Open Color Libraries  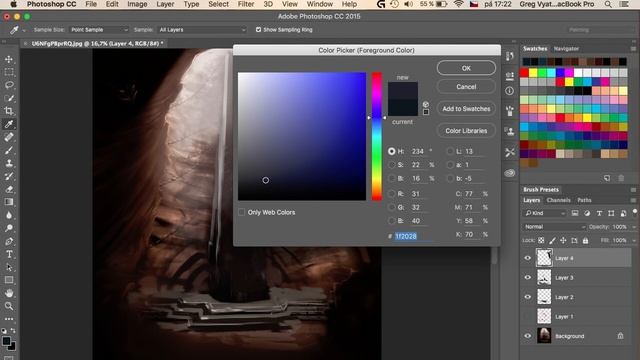pyautogui.click(x=466, y=131)
